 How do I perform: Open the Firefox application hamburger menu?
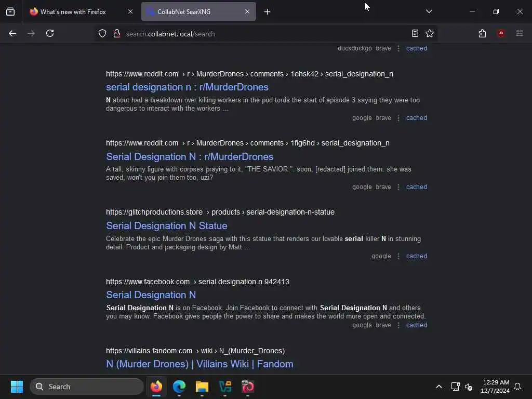point(519,33)
